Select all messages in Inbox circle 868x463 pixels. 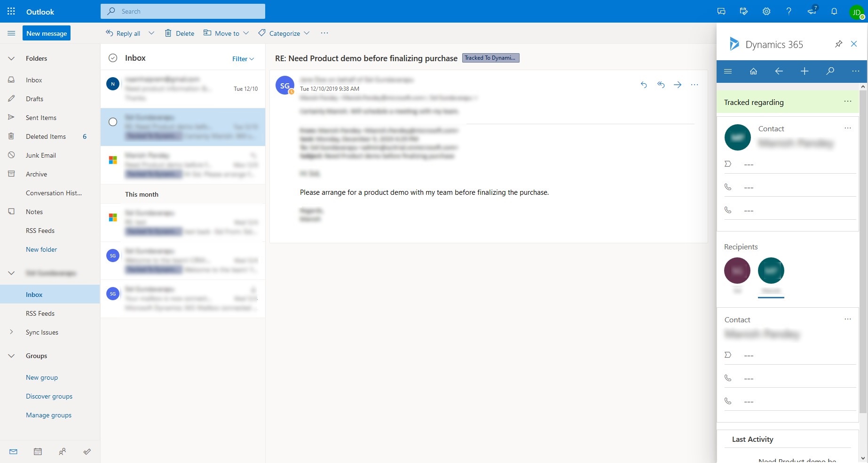pos(113,58)
